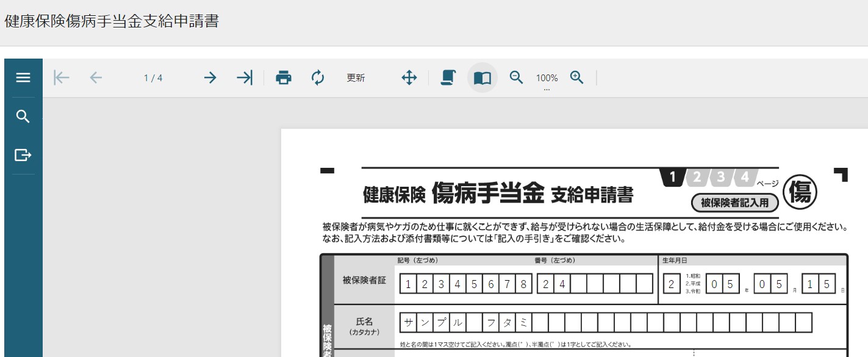The image size is (868, 357).
Task: Click the page number field 1 / 4
Action: pyautogui.click(x=153, y=78)
